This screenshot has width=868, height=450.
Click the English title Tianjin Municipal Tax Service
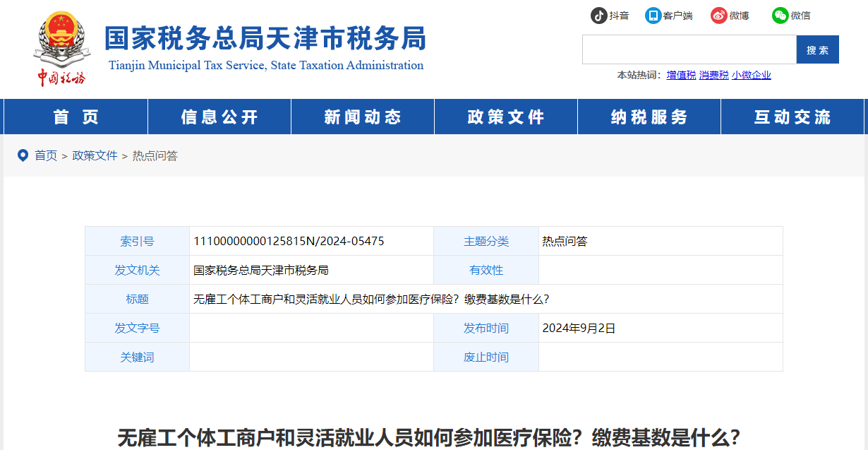point(266,65)
